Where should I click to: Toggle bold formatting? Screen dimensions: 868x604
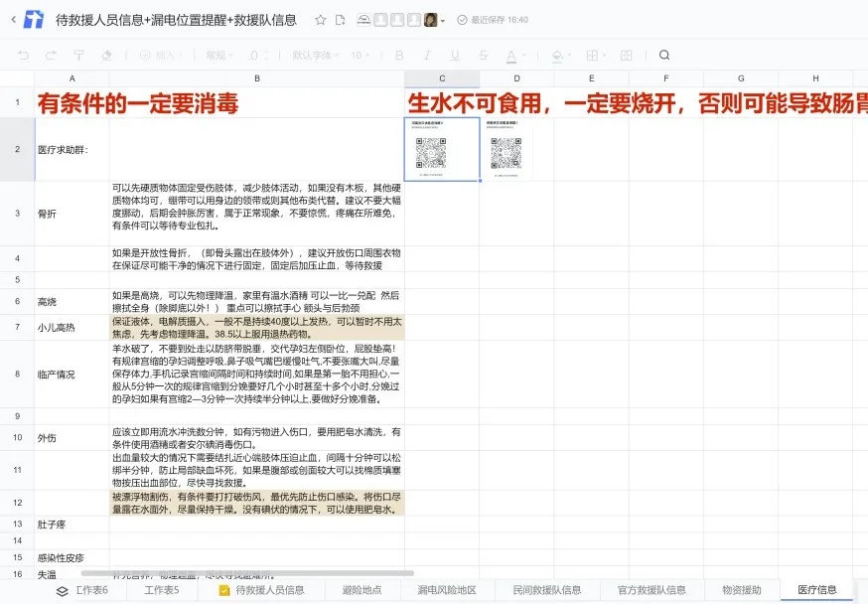(x=399, y=55)
